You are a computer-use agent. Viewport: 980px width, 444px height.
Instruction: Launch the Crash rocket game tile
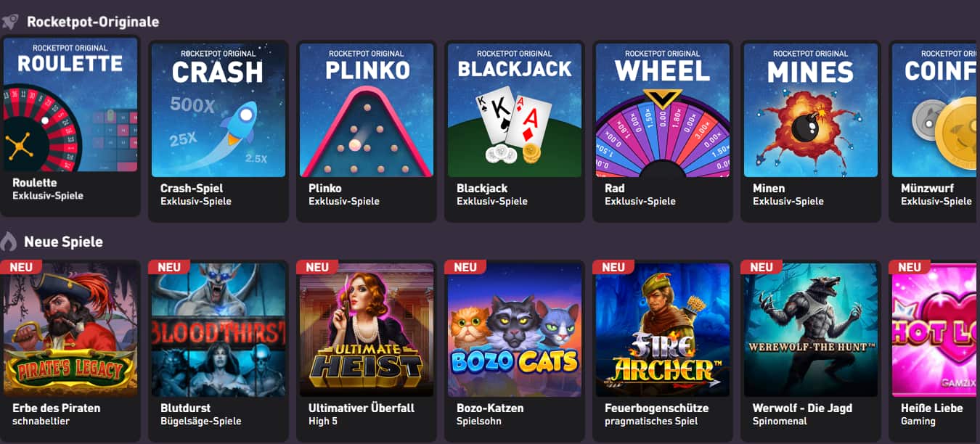(219, 110)
